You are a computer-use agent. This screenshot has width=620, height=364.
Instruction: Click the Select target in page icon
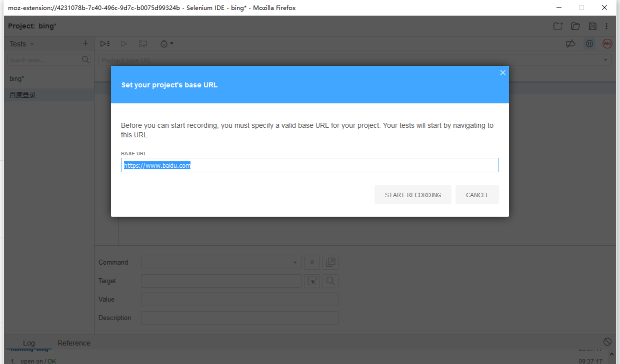pos(312,281)
